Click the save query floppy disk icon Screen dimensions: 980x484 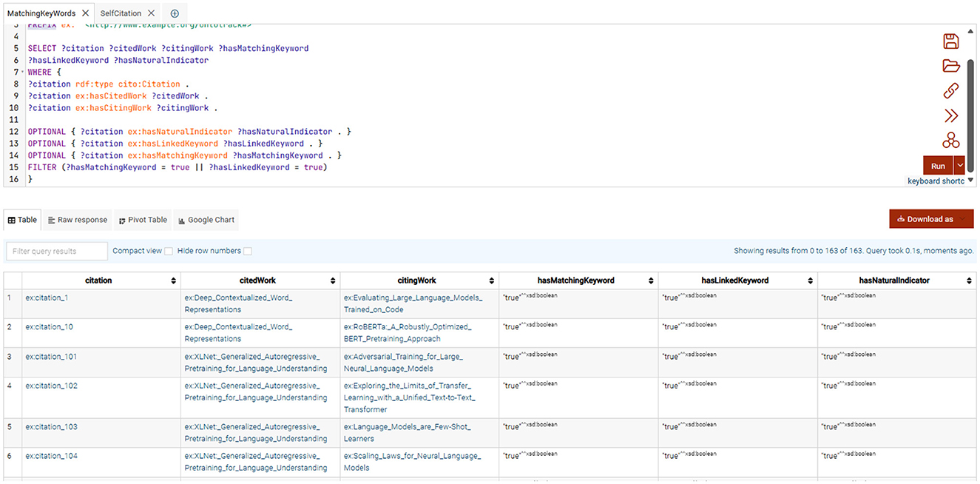click(x=950, y=41)
